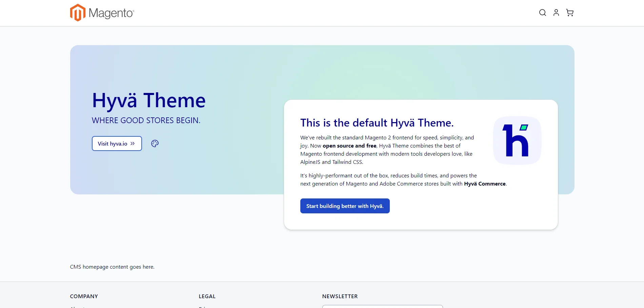Click the 'Hyvä Theme' main heading
644x308 pixels.
[x=149, y=100]
